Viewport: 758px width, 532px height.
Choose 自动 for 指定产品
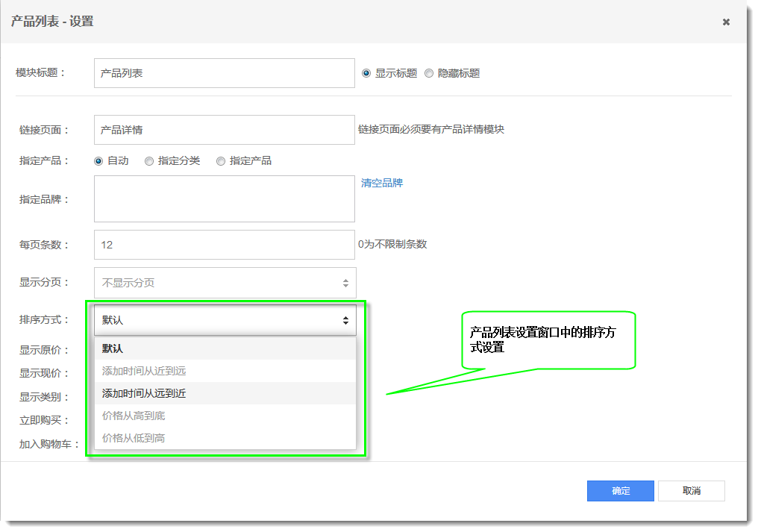click(x=98, y=160)
